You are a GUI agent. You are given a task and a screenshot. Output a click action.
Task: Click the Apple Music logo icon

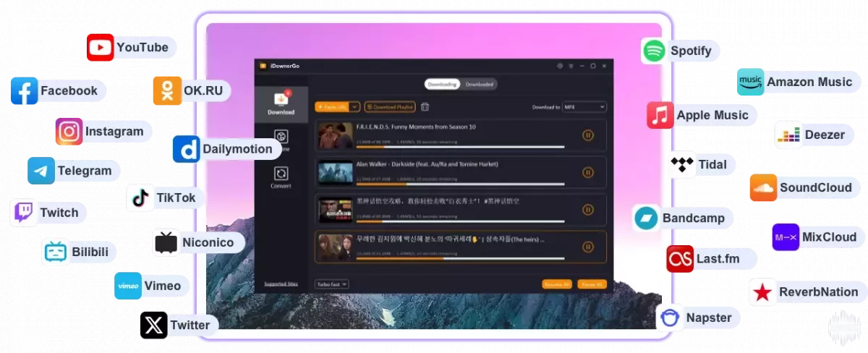coord(660,115)
